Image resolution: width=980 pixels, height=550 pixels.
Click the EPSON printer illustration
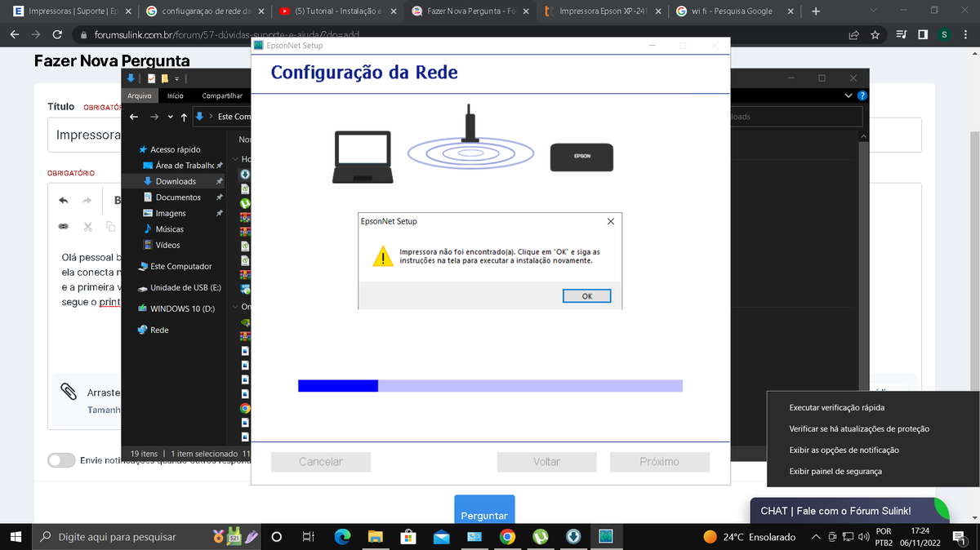pyautogui.click(x=581, y=156)
